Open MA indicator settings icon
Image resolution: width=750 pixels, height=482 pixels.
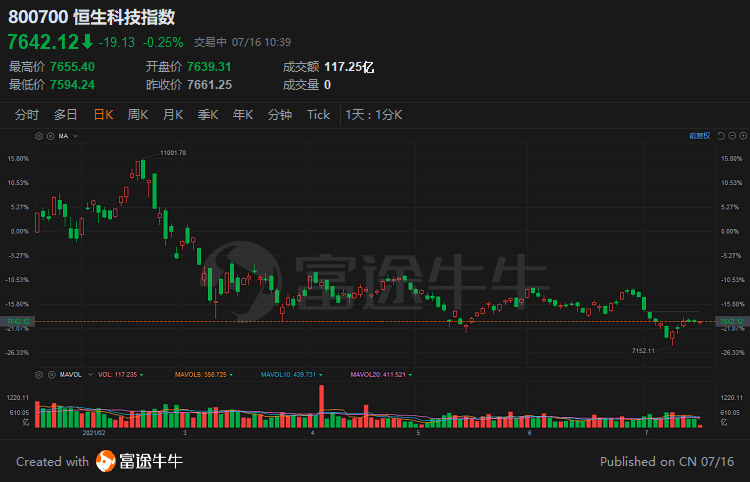39,136
